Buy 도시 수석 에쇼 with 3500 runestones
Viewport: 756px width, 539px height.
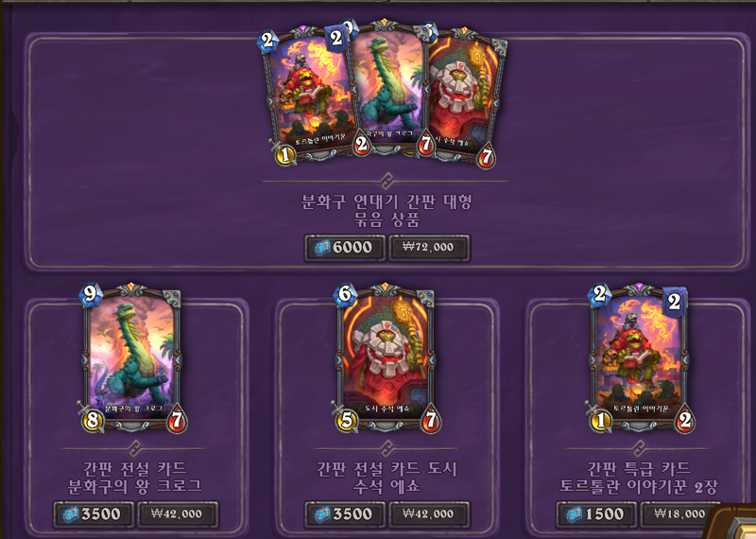tap(345, 514)
